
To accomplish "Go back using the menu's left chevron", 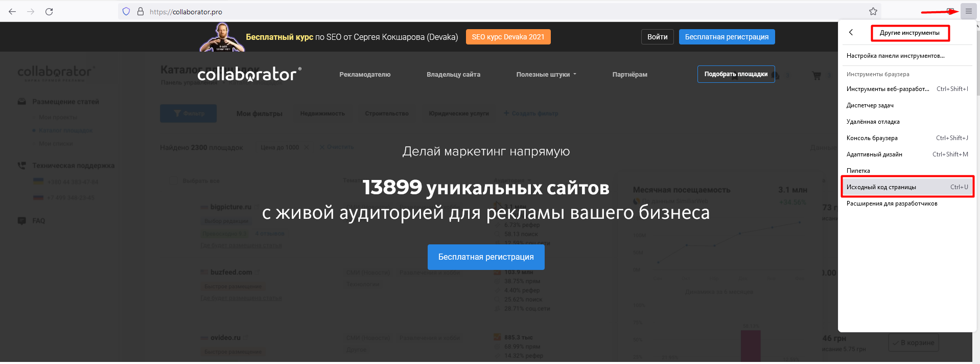I will click(851, 33).
